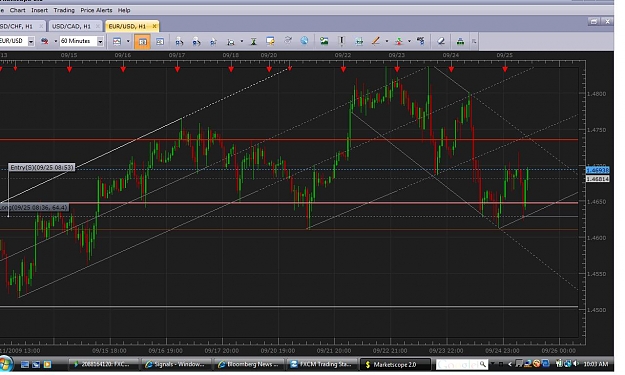Click the Entry(S)(09/25 08:53) label

[x=41, y=167]
